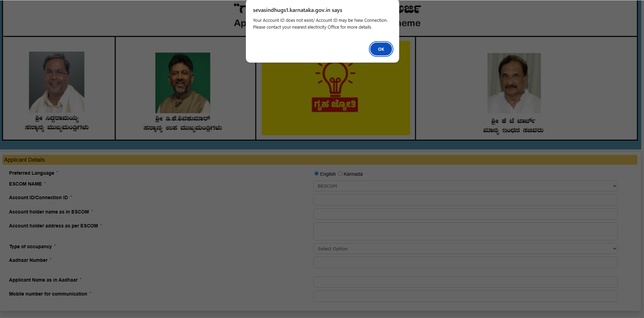Click the 'Please contact your nearest electricity Office' line
The width and height of the screenshot is (644, 318).
pos(312,27)
